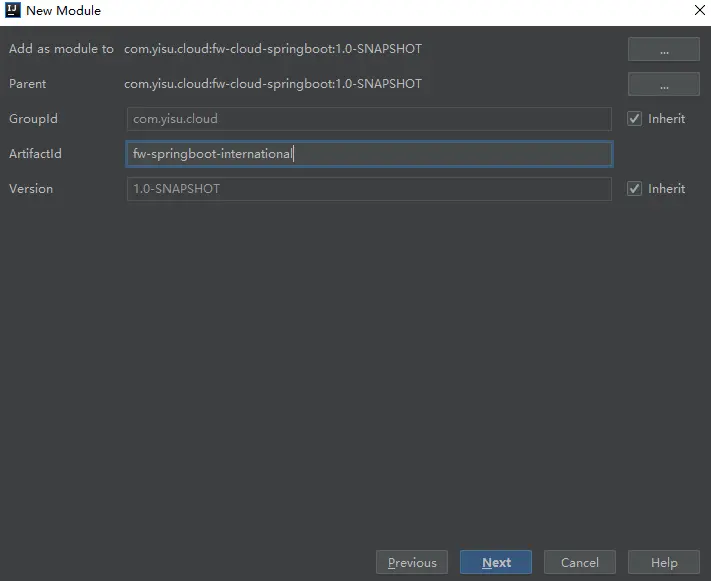Click the IntelliJ IDEA icon in title bar
Screen dimensions: 711x581
click(x=13, y=11)
